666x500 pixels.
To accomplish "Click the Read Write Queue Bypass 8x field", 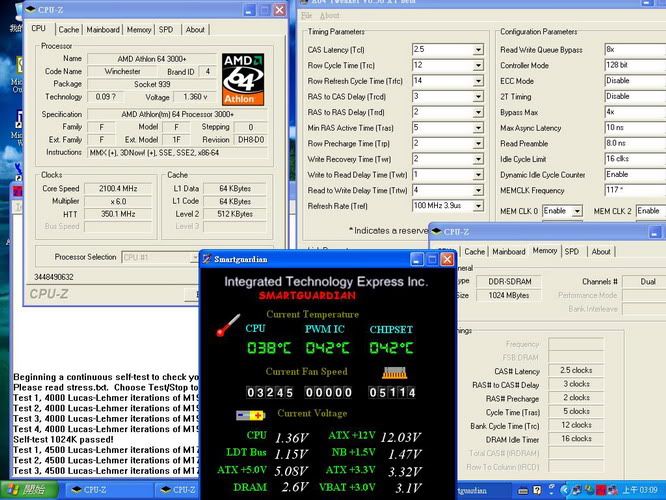I will [635, 50].
